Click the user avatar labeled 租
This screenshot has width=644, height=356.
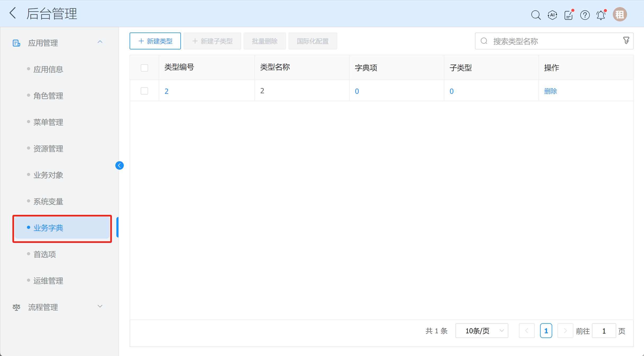(620, 15)
